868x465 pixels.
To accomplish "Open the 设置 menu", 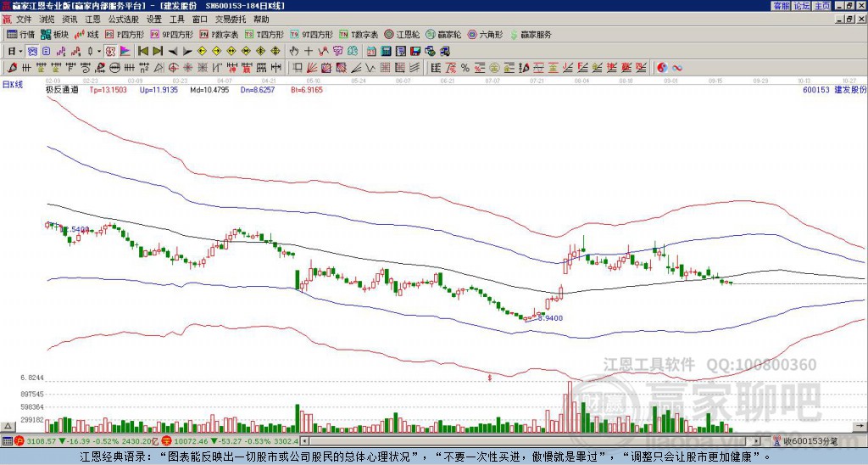I will click(154, 20).
